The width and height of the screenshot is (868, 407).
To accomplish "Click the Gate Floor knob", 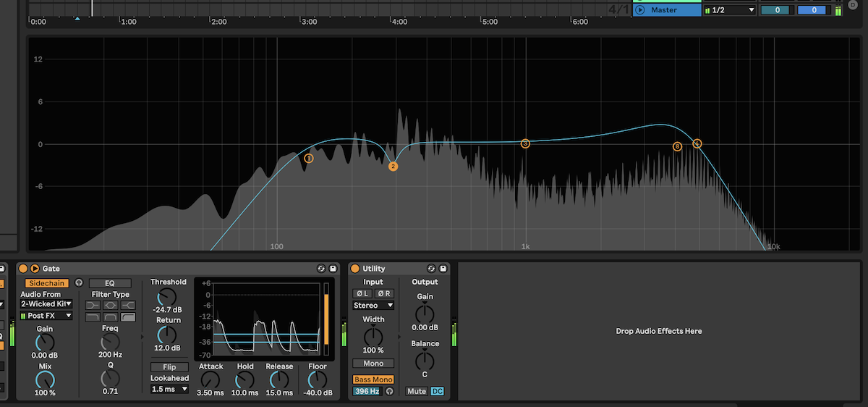I will click(318, 379).
